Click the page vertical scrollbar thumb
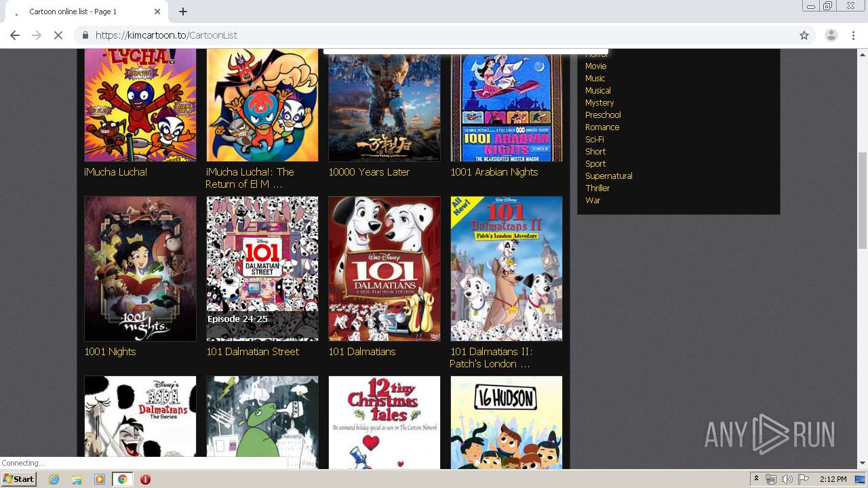868x488 pixels. (863, 201)
